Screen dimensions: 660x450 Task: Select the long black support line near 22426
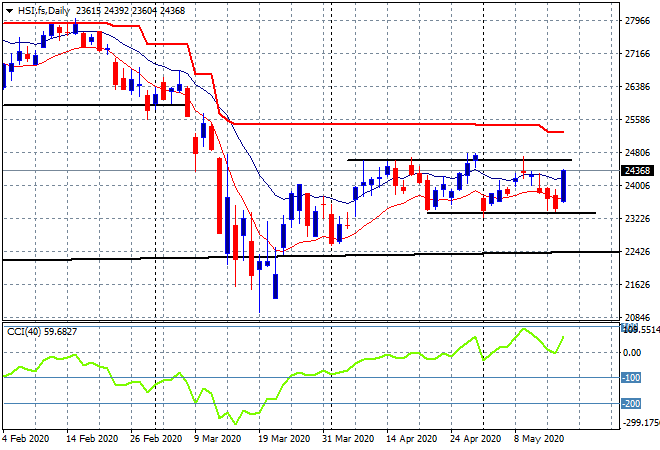coord(311,255)
